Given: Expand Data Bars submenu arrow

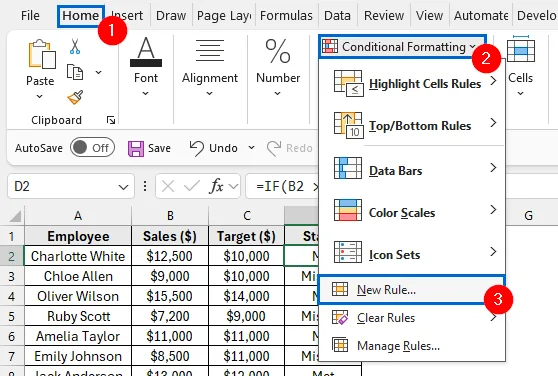Looking at the screenshot, I should click(x=493, y=167).
